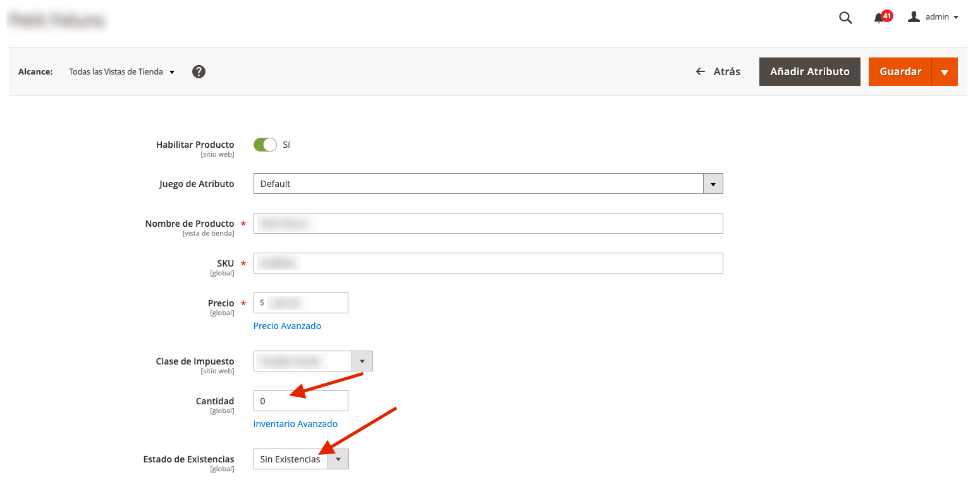Focus the Nombre de Producto field
Image resolution: width=980 pixels, height=482 pixels.
click(488, 223)
